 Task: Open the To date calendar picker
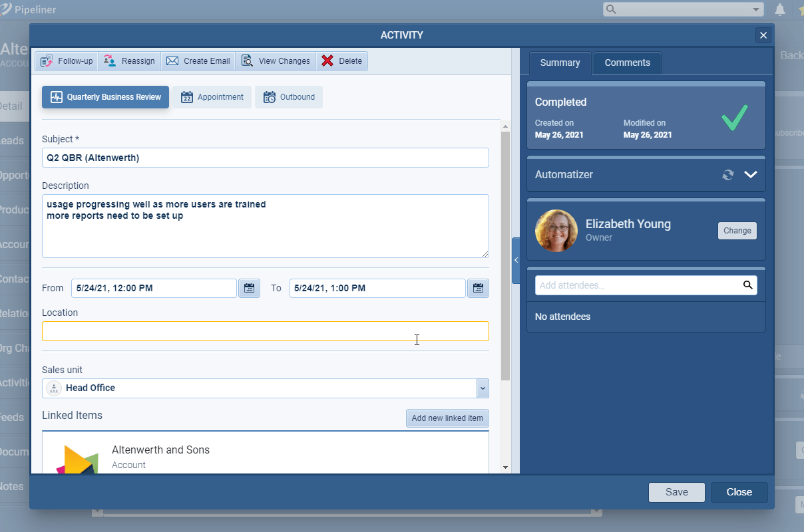tap(478, 289)
